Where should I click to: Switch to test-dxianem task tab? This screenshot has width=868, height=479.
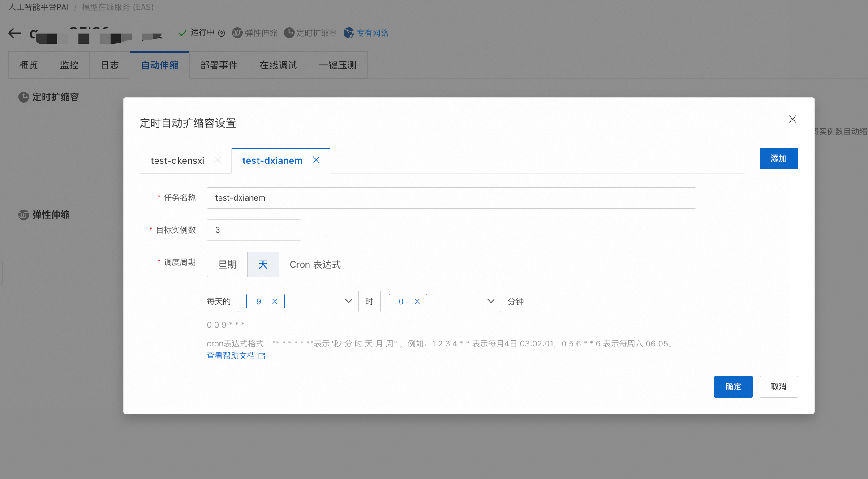point(272,161)
